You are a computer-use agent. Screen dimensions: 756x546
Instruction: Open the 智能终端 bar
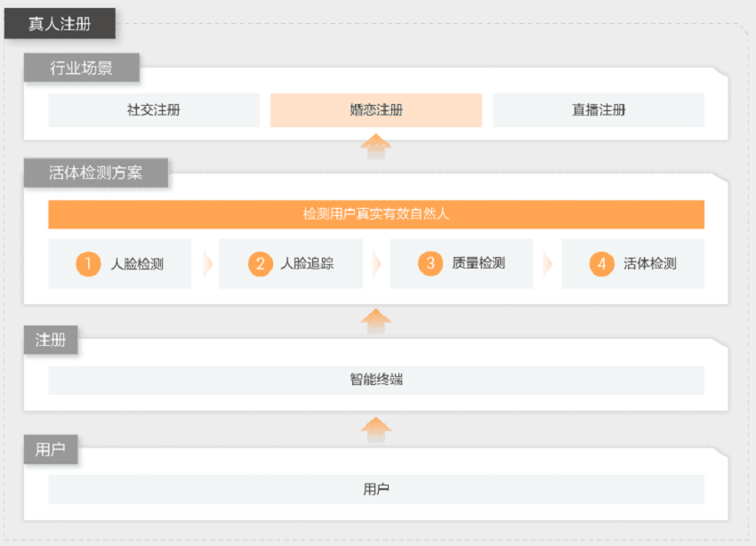(376, 380)
